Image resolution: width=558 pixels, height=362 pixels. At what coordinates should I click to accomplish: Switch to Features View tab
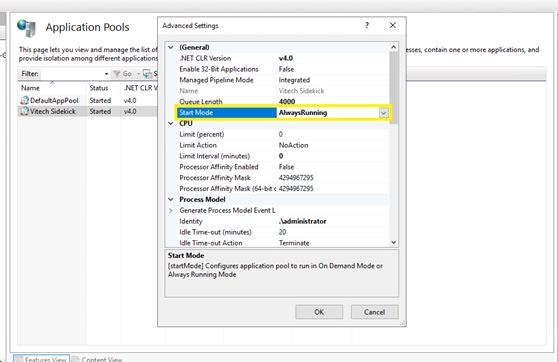point(41,359)
